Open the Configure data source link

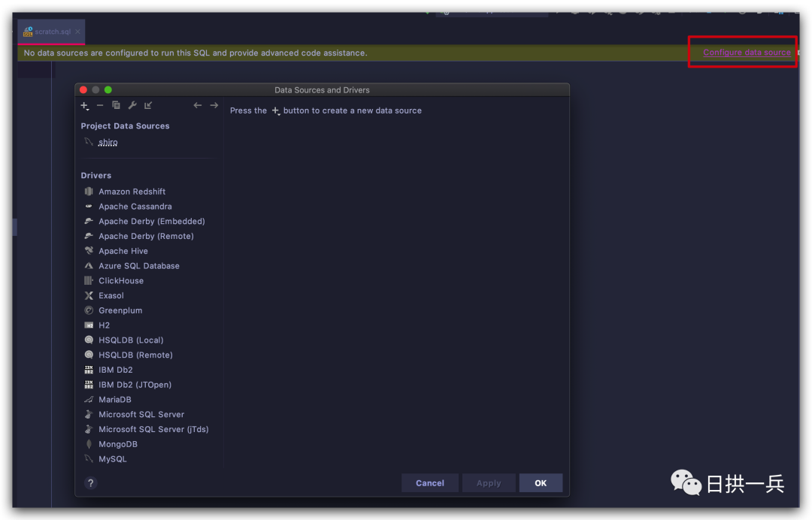point(747,53)
